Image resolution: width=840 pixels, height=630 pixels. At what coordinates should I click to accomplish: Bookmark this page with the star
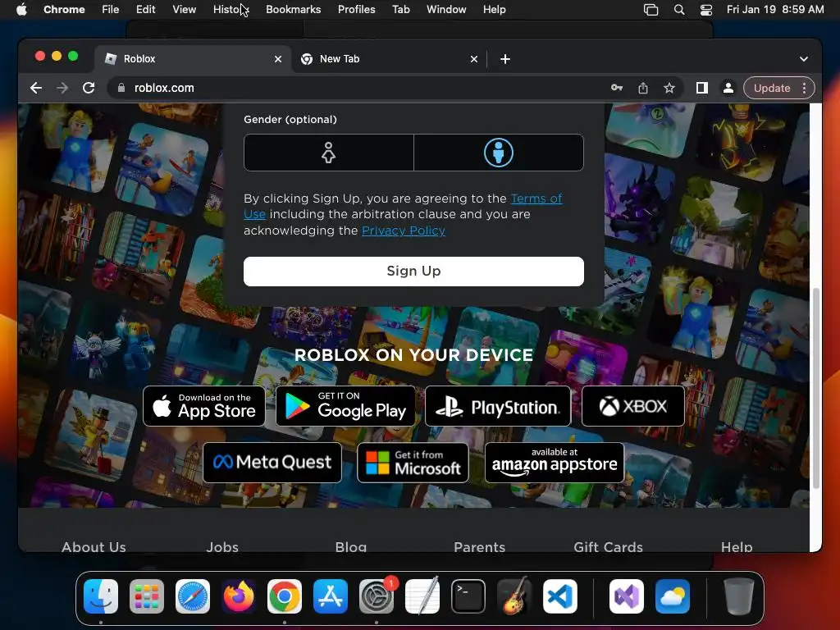click(x=669, y=88)
